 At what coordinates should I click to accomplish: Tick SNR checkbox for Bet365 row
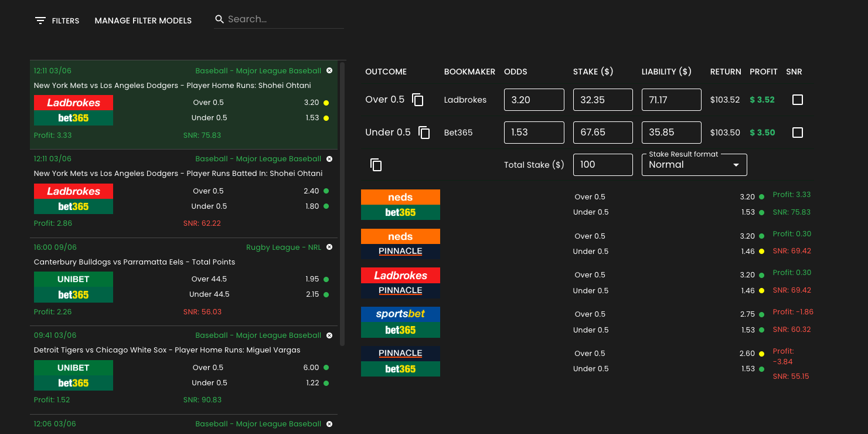797,133
